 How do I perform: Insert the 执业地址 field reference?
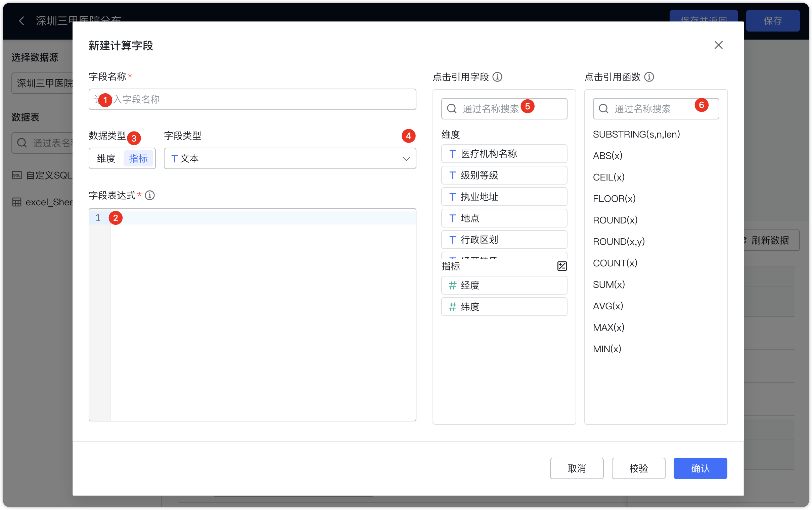tap(504, 197)
